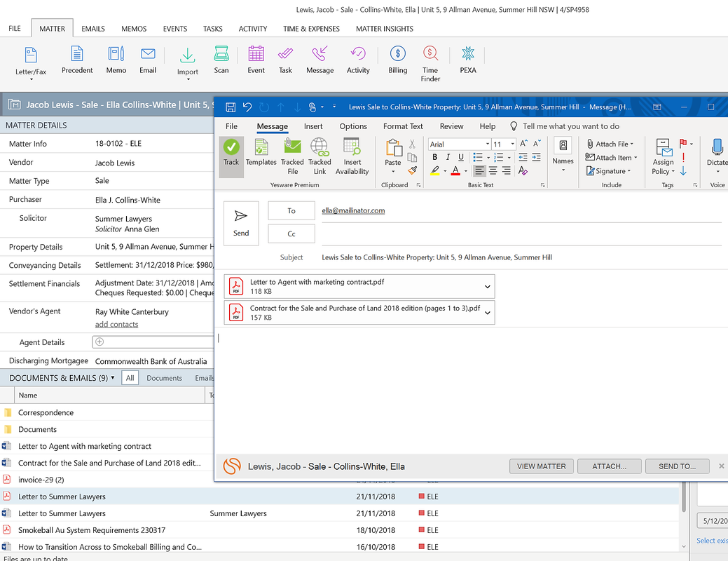Viewport: 728px width, 561px height.
Task: Launch the Scan tool
Action: (x=221, y=60)
